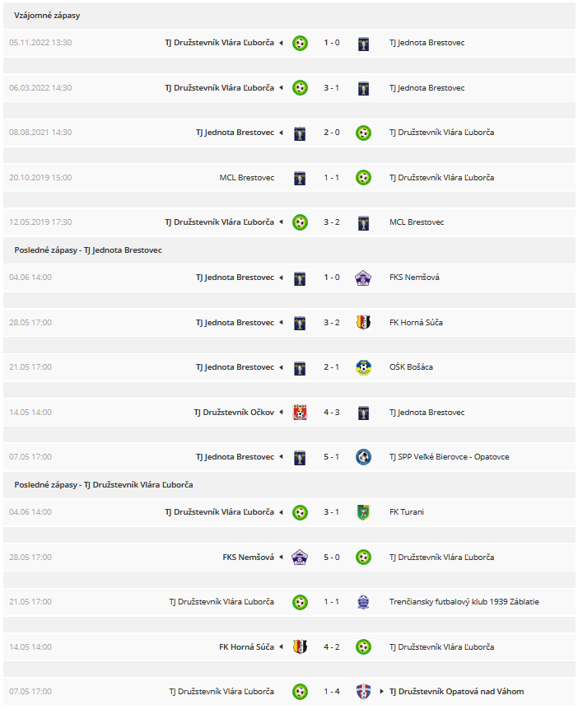Select the 12.05.2019 17:30 match row date

pyautogui.click(x=40, y=222)
